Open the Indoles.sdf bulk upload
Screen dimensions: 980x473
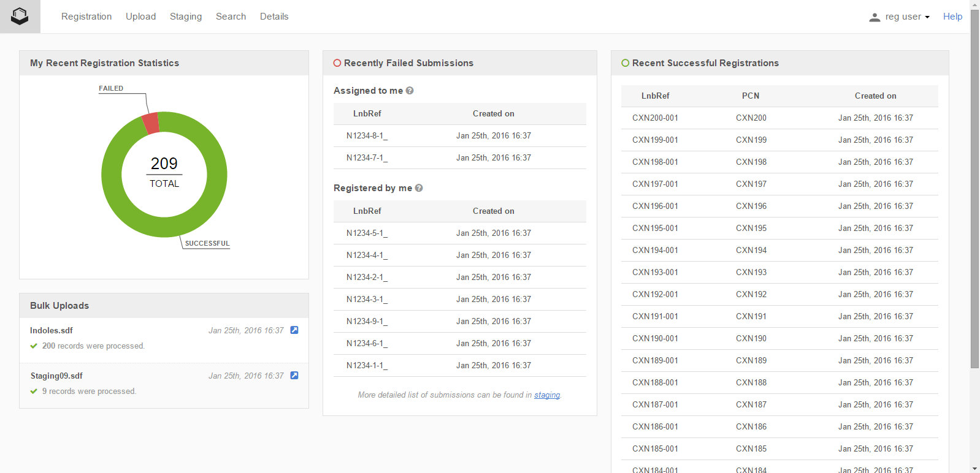[52, 330]
